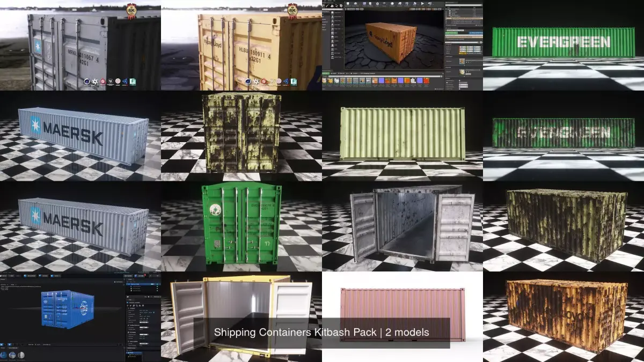Select the mossy rusted green container angled render
Image resolution: width=644 pixels, height=362 pixels.
pyautogui.click(x=563, y=226)
